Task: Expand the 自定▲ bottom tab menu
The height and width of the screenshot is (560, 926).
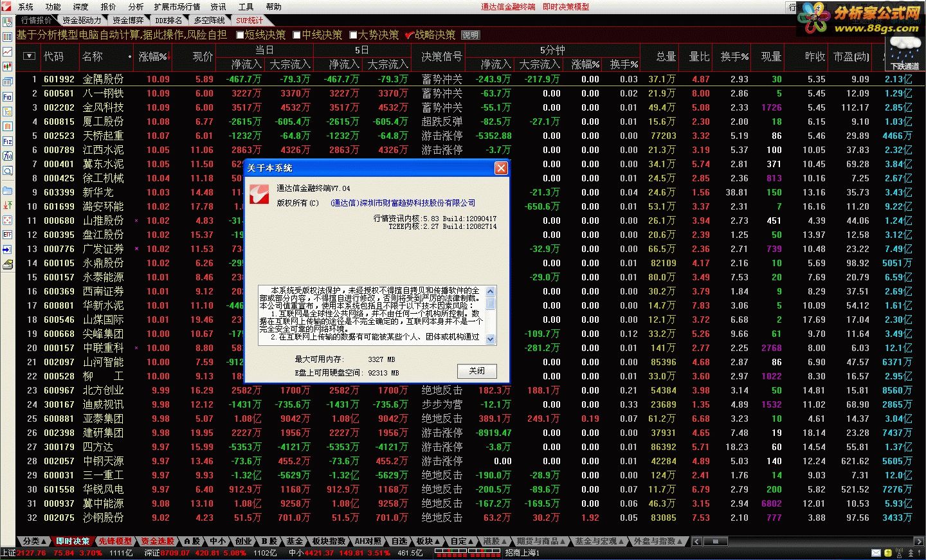Action: (x=462, y=541)
